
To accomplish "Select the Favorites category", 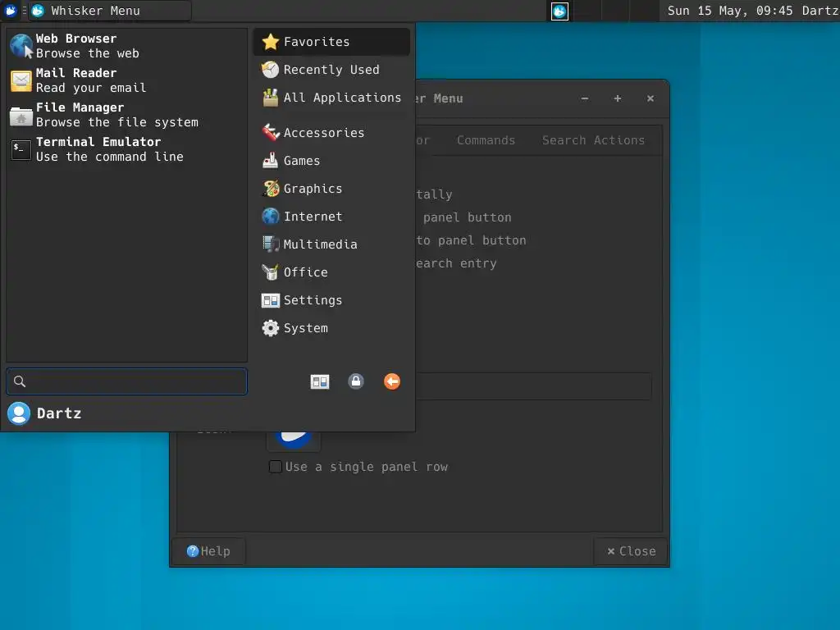I will point(331,42).
